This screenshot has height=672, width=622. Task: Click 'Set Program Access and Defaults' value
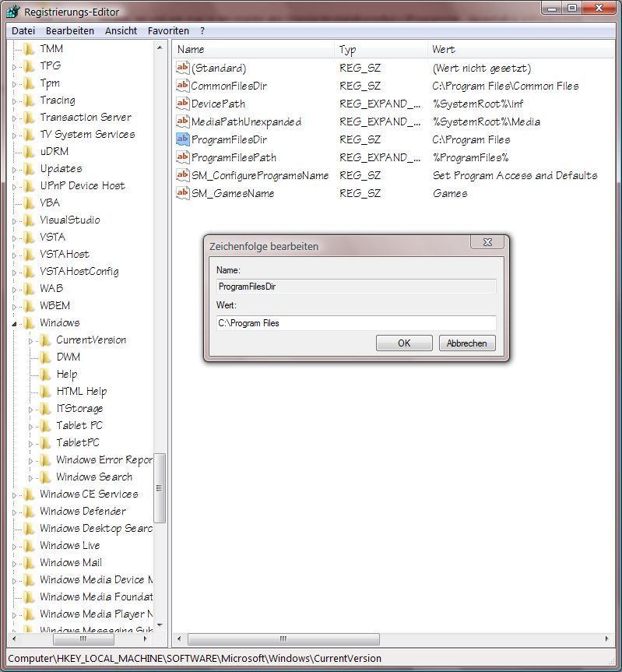click(515, 175)
